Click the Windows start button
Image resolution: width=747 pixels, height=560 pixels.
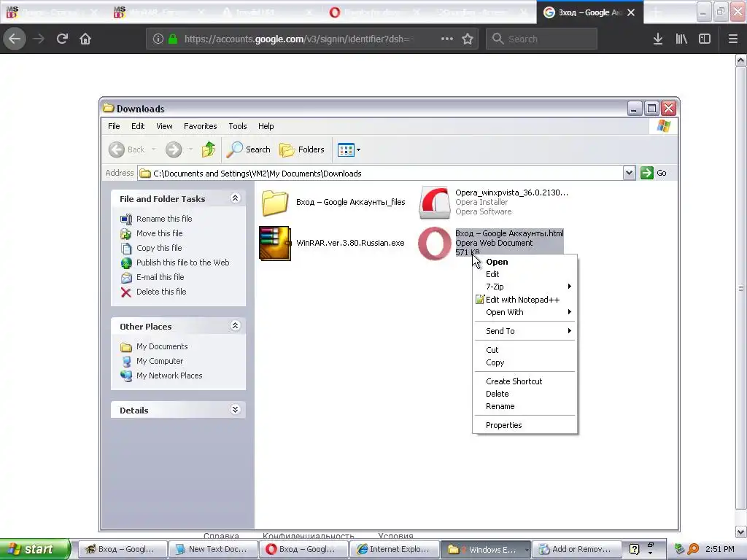point(34,549)
